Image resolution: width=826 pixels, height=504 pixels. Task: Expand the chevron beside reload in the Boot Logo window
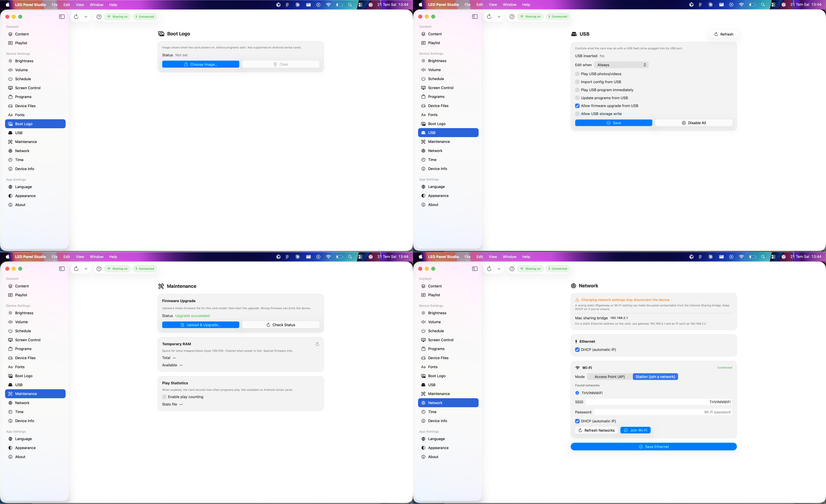point(86,17)
